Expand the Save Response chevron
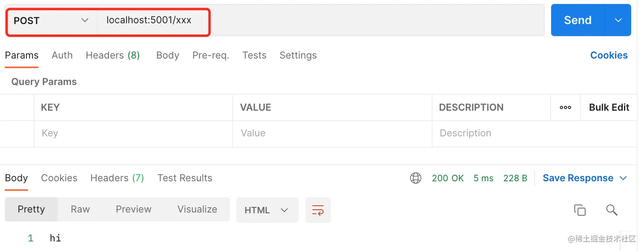Image resolution: width=644 pixels, height=251 pixels. click(623, 178)
